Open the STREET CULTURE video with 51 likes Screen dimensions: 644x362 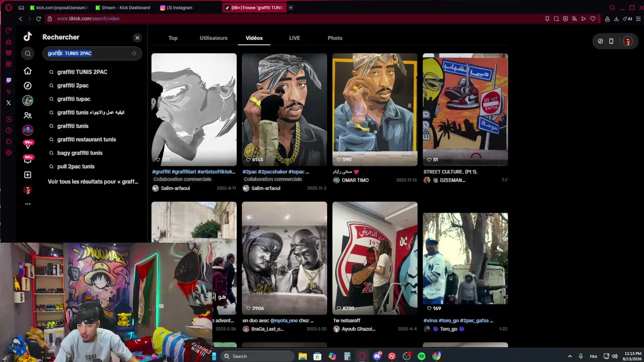point(465,110)
